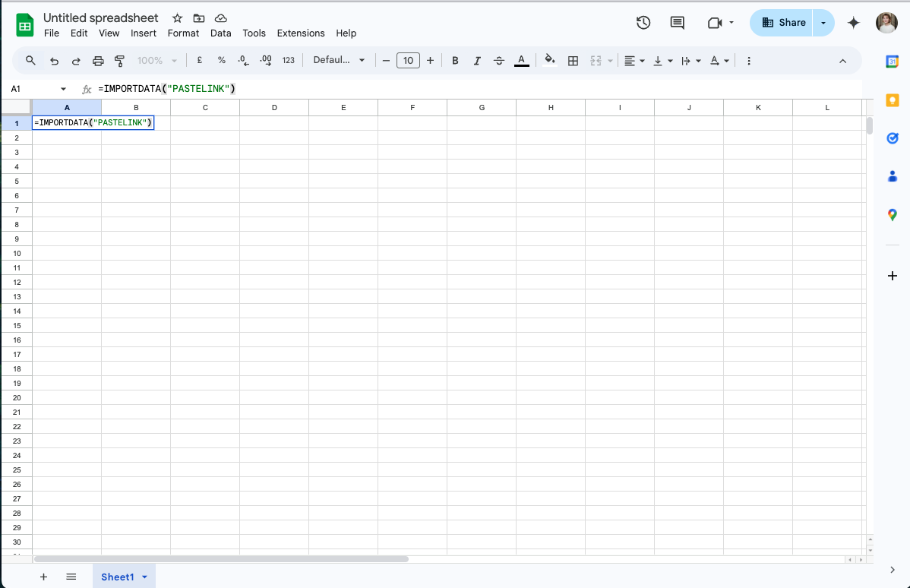
Task: Toggle bold formatting
Action: [455, 60]
